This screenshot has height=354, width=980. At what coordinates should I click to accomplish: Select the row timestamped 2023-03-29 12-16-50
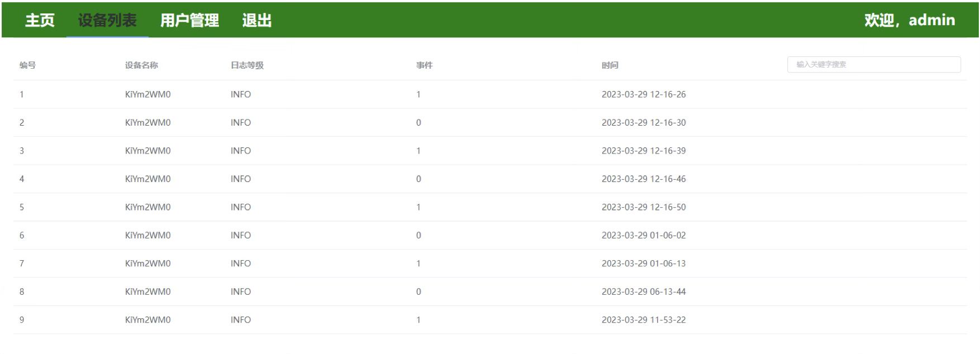643,207
